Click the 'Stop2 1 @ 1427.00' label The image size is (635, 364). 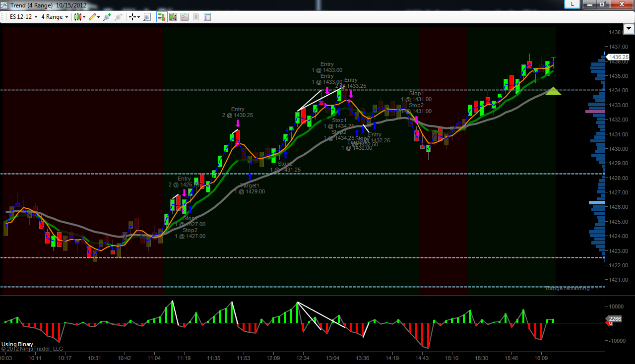pyautogui.click(x=190, y=233)
